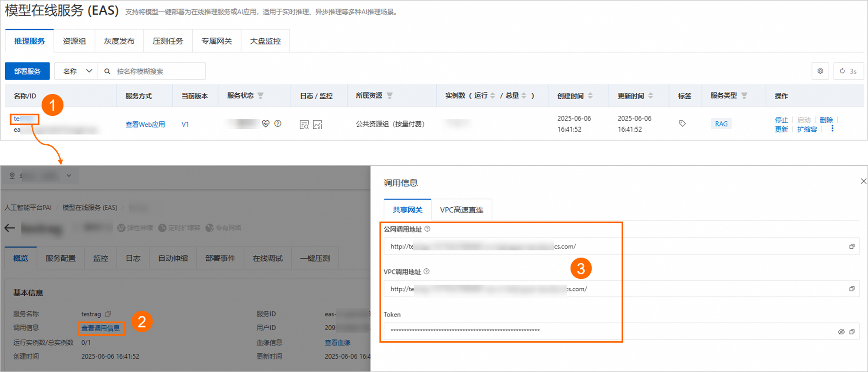Open the 名称 search-type dropdown
The width and height of the screenshot is (868, 372).
pyautogui.click(x=76, y=71)
